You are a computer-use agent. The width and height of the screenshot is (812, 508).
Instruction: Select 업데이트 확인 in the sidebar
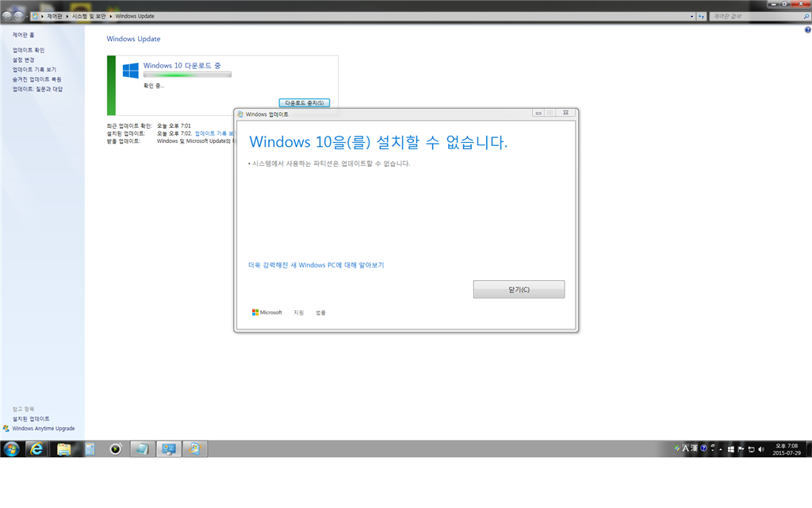29,50
